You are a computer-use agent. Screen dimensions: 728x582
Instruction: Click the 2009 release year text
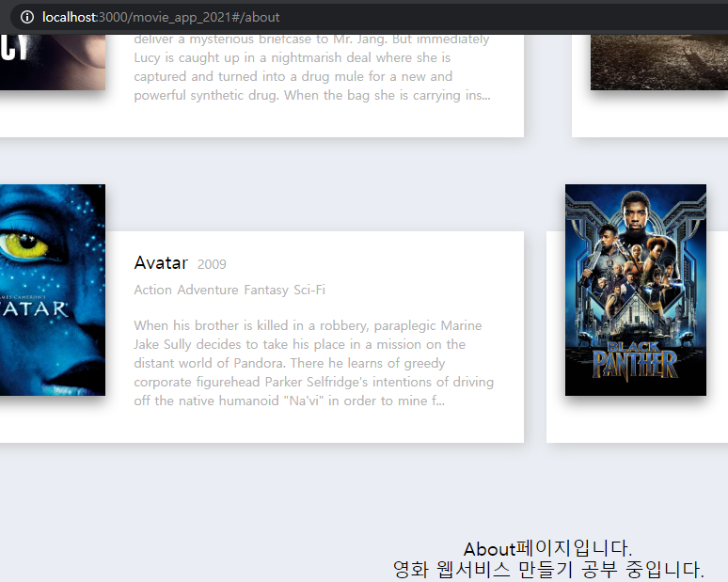[x=212, y=264]
